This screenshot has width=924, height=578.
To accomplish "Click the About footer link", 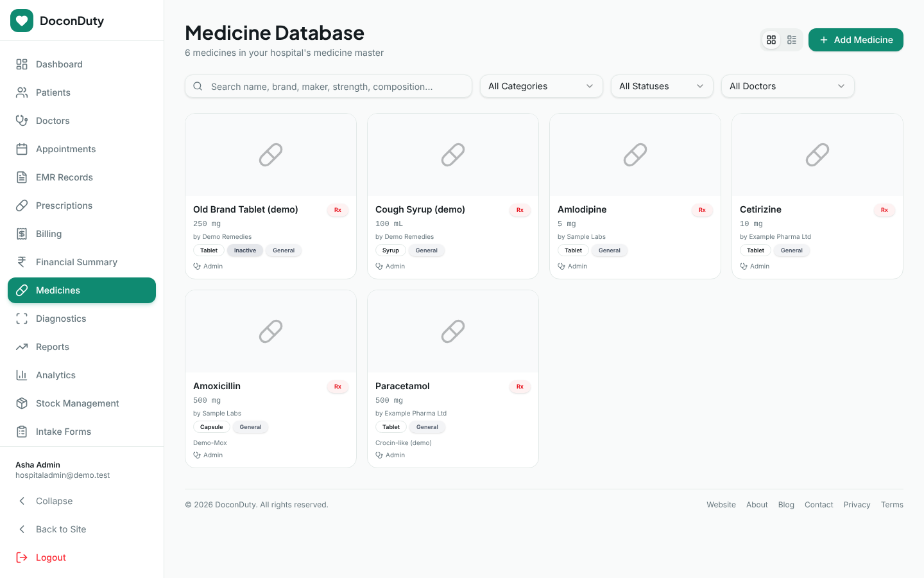I will pos(757,505).
